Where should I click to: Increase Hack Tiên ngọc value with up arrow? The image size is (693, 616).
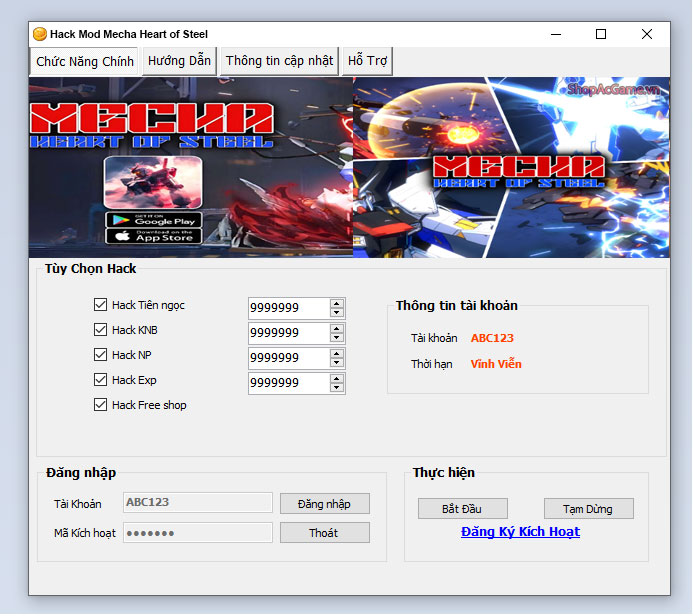[337, 304]
